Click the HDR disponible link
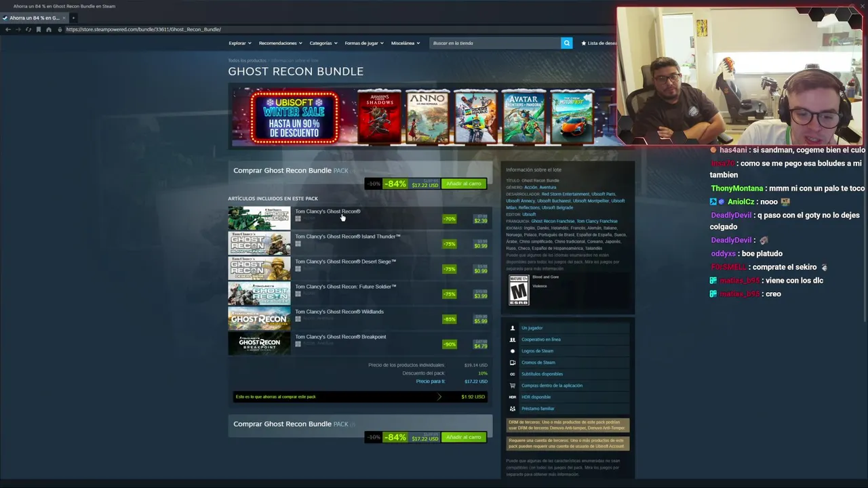The width and height of the screenshot is (868, 488). point(536,397)
